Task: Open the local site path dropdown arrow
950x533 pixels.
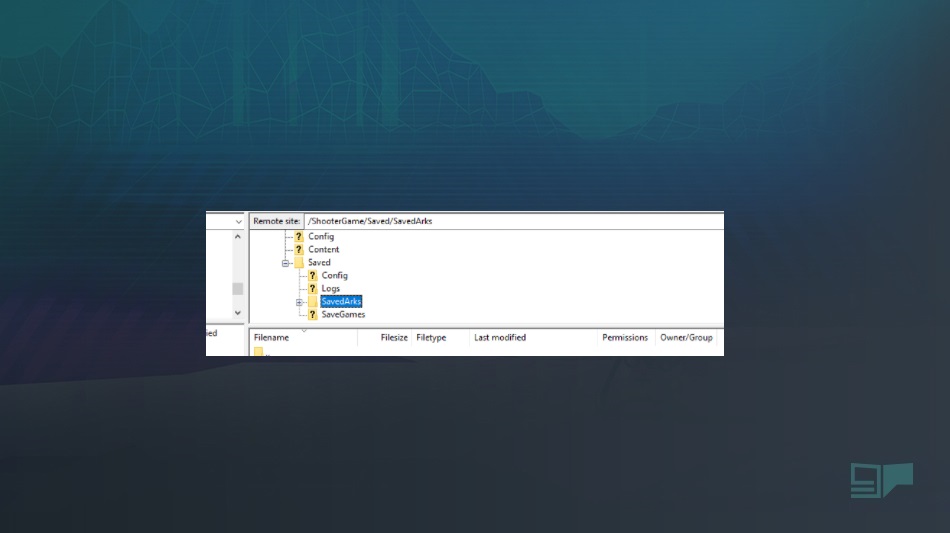Action: coord(238,221)
